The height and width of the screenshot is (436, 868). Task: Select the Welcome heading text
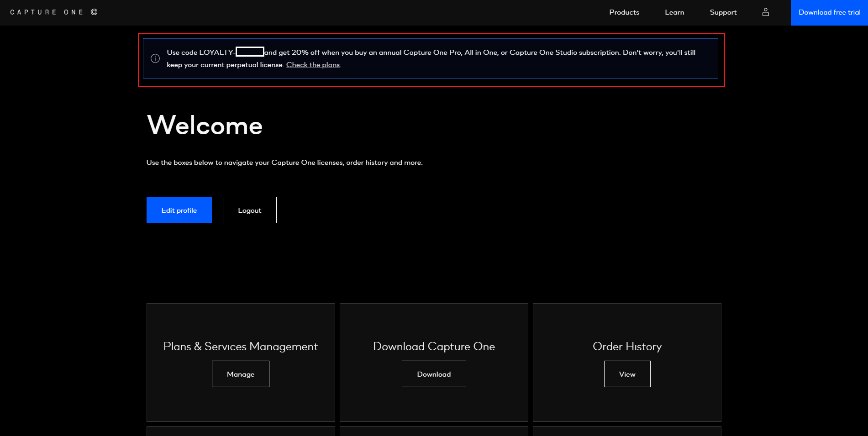click(205, 125)
